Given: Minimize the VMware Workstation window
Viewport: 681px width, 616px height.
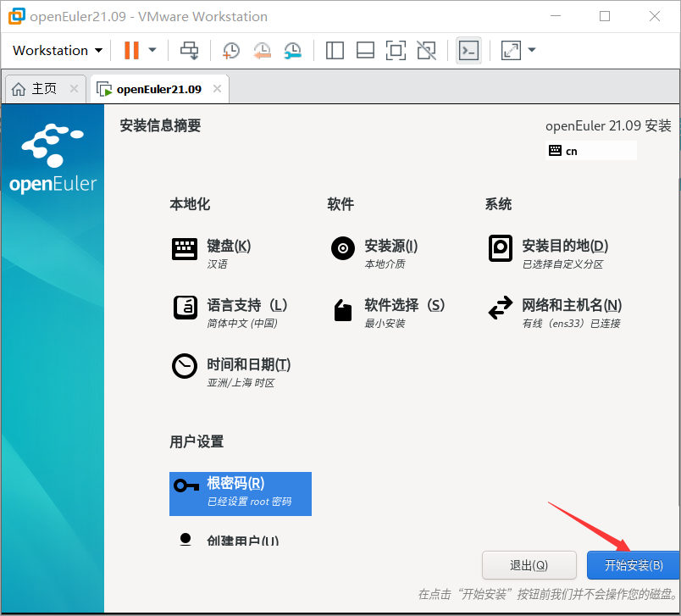Looking at the screenshot, I should tap(556, 16).
